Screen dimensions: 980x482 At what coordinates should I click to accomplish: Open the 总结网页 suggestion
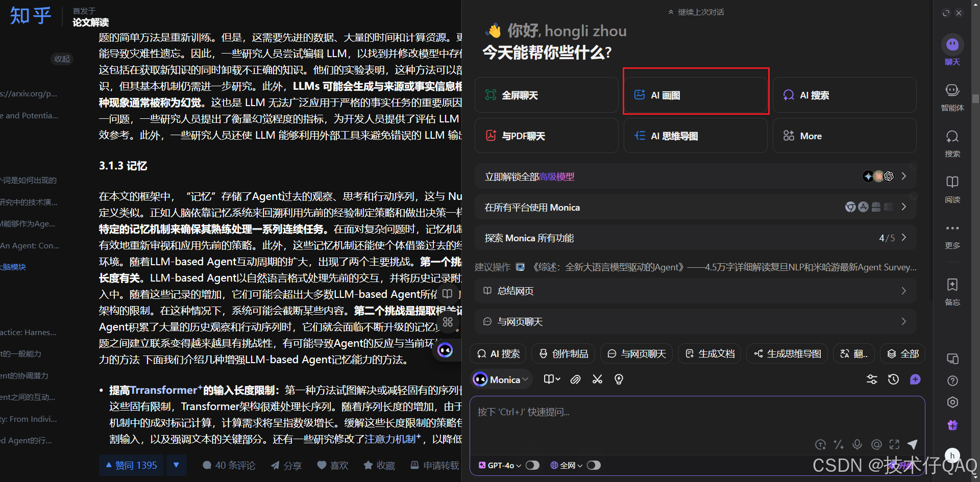point(696,291)
